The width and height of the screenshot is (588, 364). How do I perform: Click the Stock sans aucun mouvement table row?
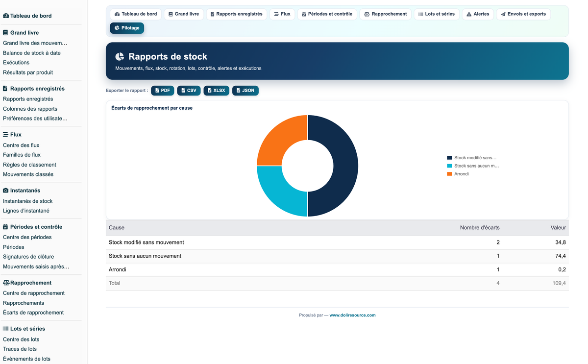(x=337, y=256)
